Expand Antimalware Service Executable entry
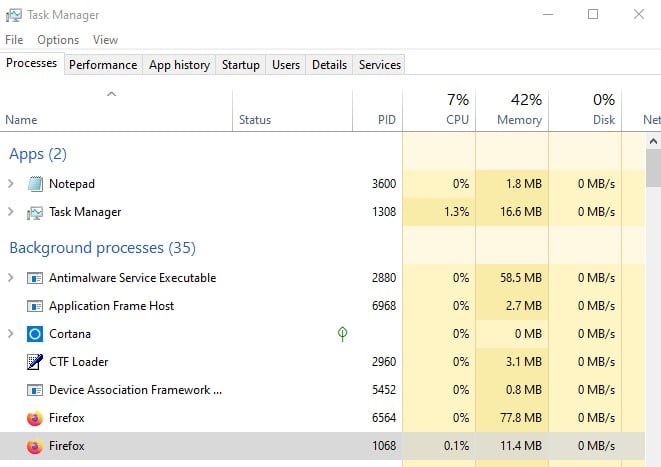661x467 pixels. click(x=11, y=278)
